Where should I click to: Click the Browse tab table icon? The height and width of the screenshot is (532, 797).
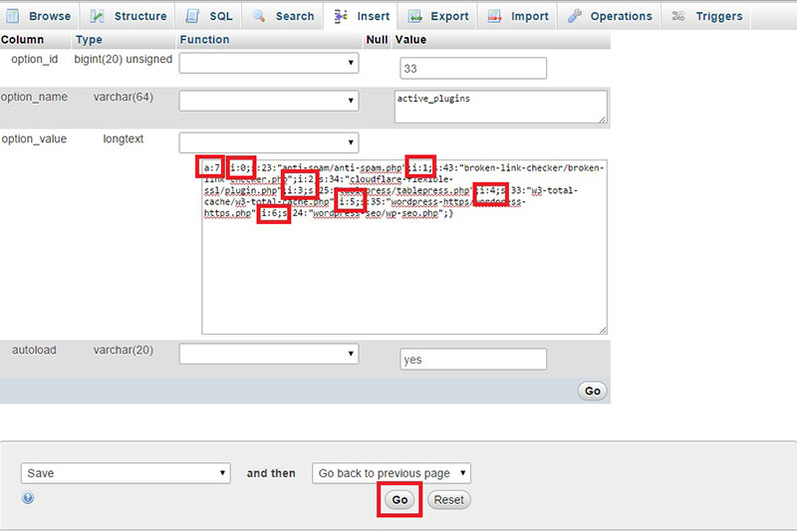13,16
